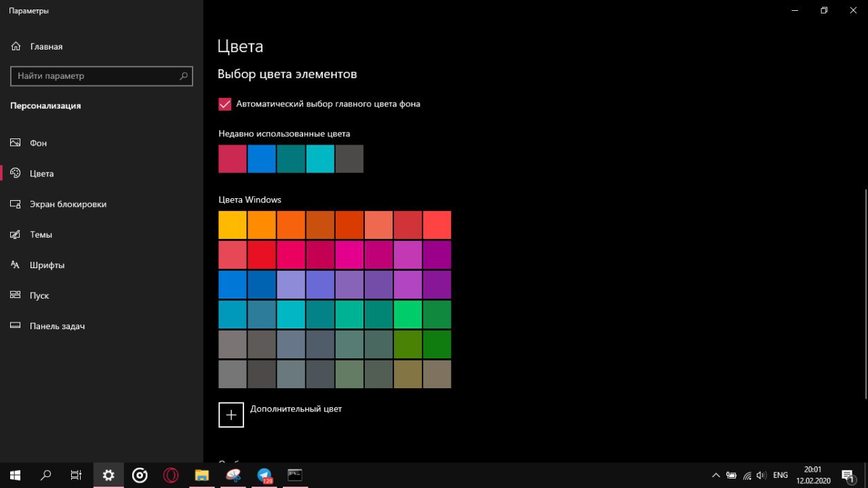This screenshot has height=488, width=868.
Task: Open the volume control in the system tray
Action: [762, 475]
